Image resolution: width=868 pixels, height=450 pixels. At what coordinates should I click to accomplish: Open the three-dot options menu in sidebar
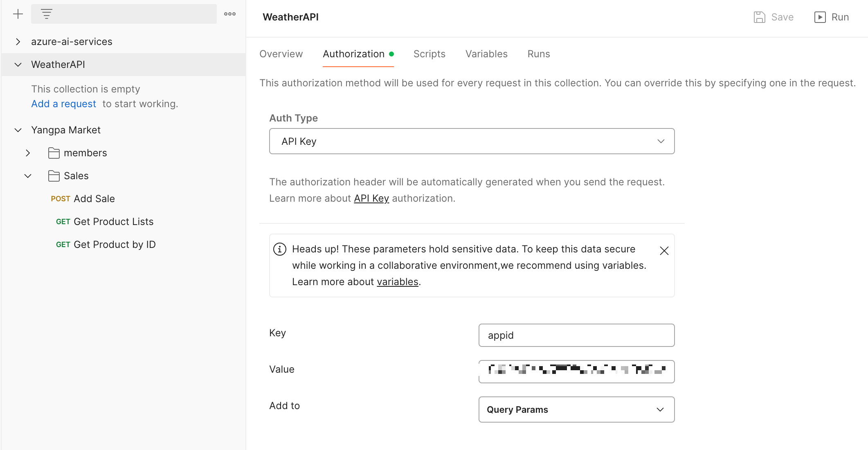[x=230, y=14]
